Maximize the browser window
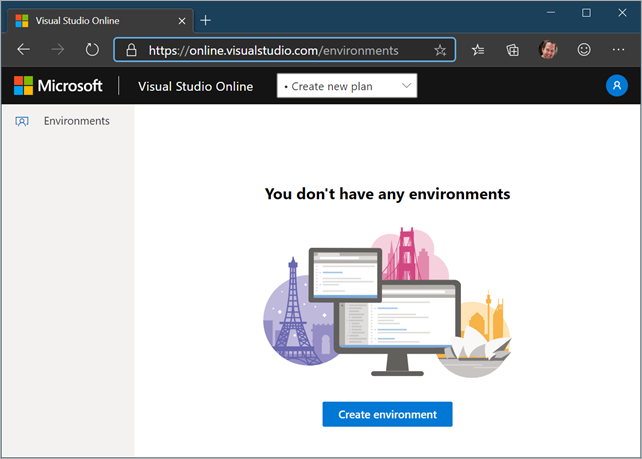 586,13
